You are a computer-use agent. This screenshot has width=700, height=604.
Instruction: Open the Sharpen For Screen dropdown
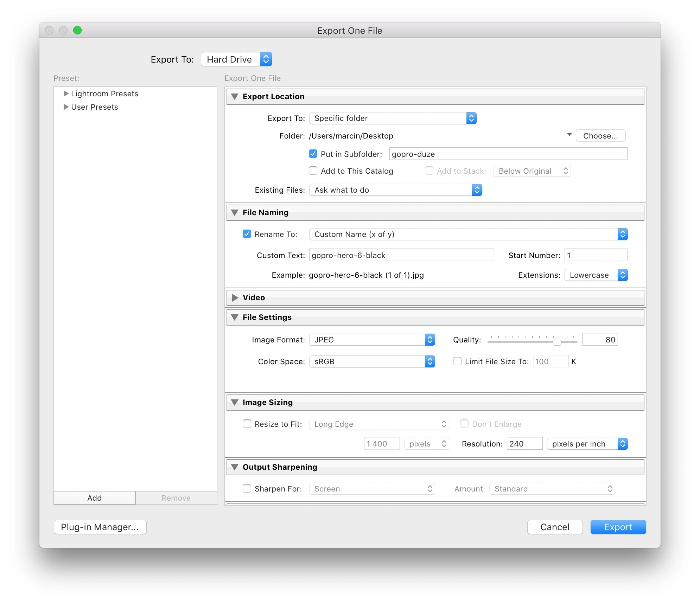point(372,489)
